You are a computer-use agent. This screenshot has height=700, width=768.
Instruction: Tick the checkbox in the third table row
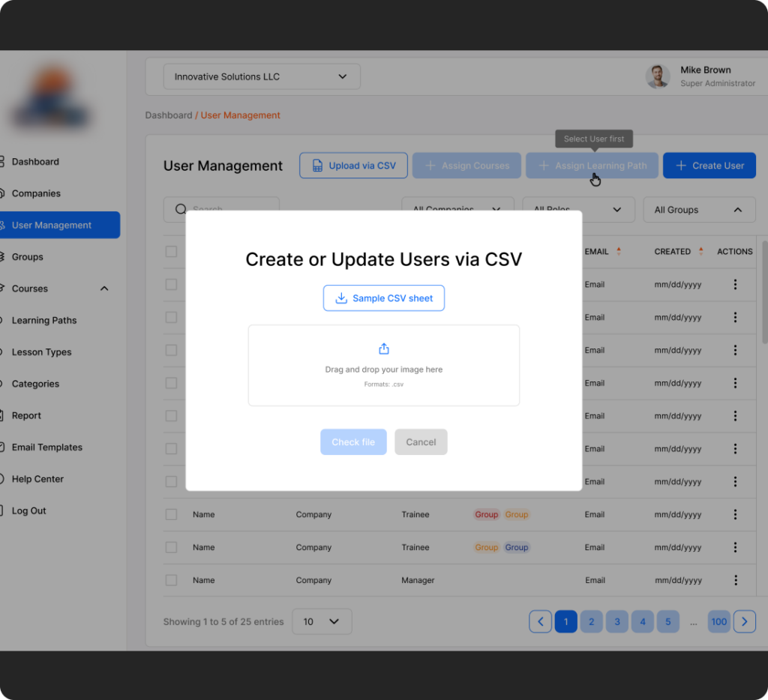(171, 350)
